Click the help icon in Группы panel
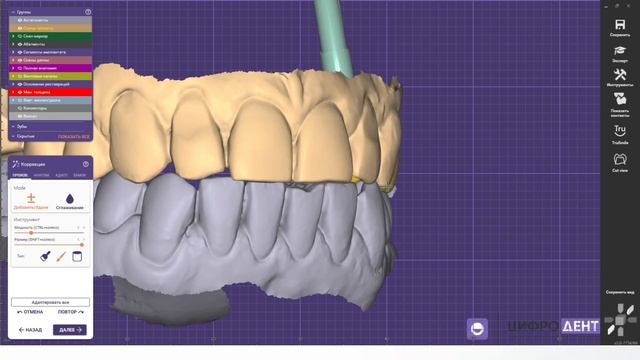Viewport: 640px width, 360px height. pos(88,12)
